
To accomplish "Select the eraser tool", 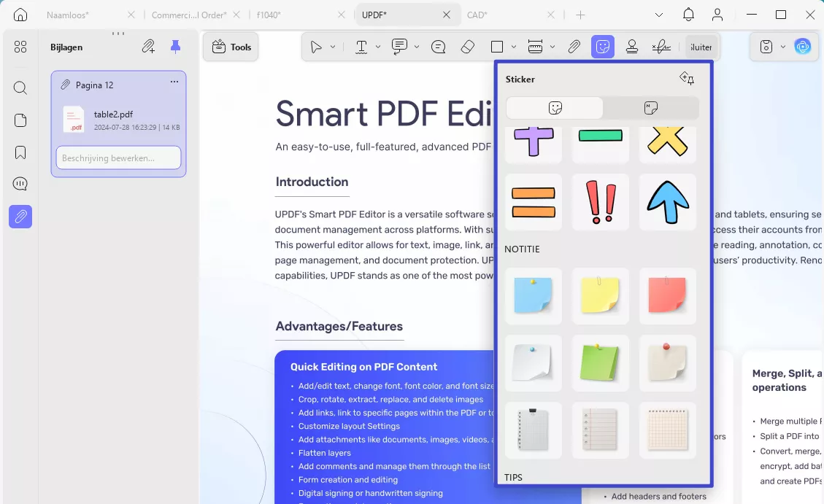I will tap(468, 47).
